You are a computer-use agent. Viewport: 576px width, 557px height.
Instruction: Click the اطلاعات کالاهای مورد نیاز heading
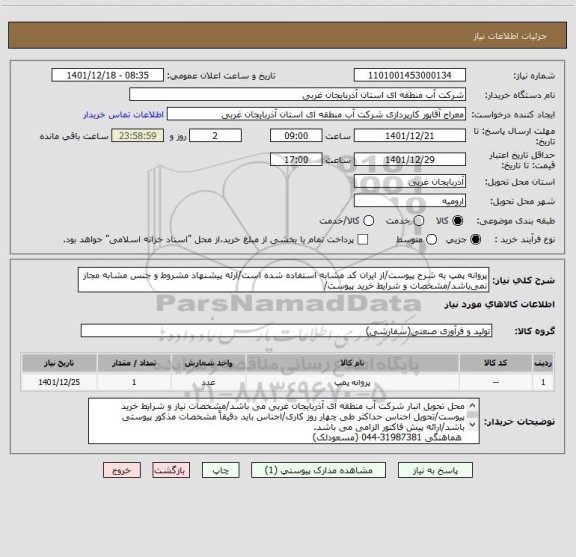point(500,305)
